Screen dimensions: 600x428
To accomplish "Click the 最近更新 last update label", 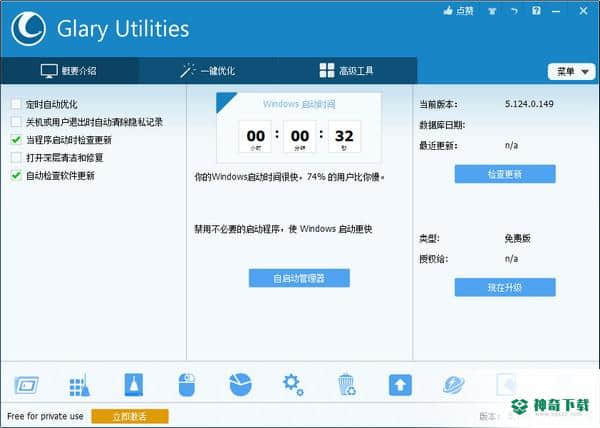I will [438, 145].
